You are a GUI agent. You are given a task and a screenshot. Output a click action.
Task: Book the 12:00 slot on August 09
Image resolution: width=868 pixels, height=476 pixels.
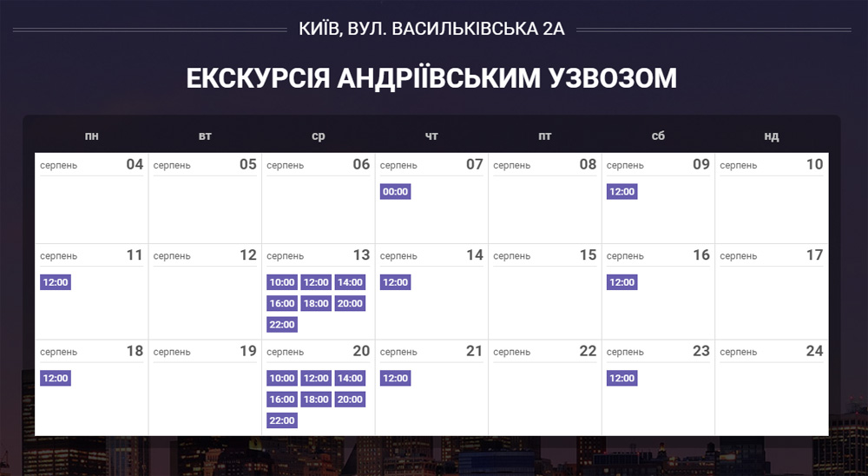click(621, 191)
